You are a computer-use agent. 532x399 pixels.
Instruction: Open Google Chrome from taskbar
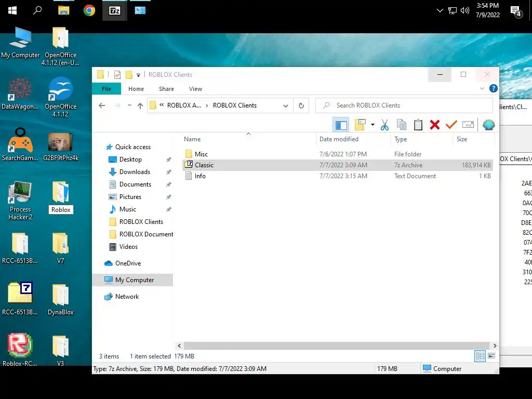pos(89,10)
